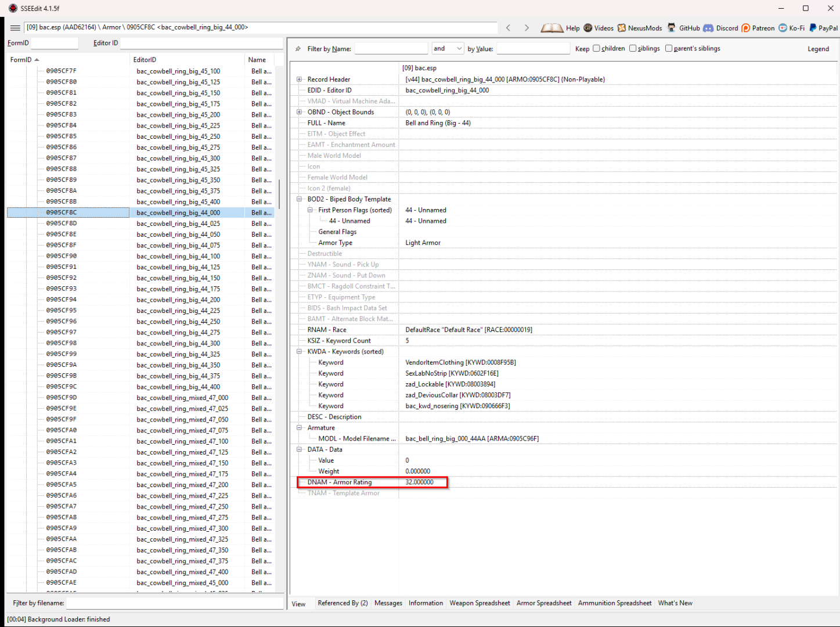Click the Filter by filename input field

pyautogui.click(x=175, y=603)
